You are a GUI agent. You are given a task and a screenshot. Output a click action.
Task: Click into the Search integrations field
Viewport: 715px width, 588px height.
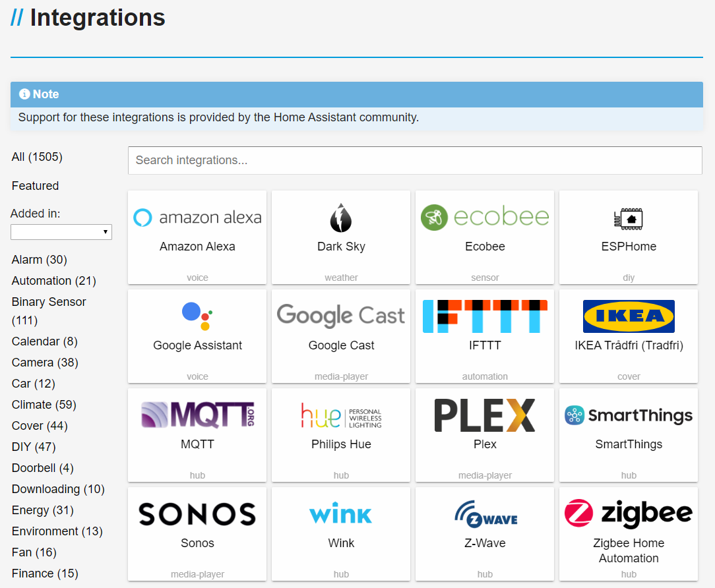tap(415, 160)
